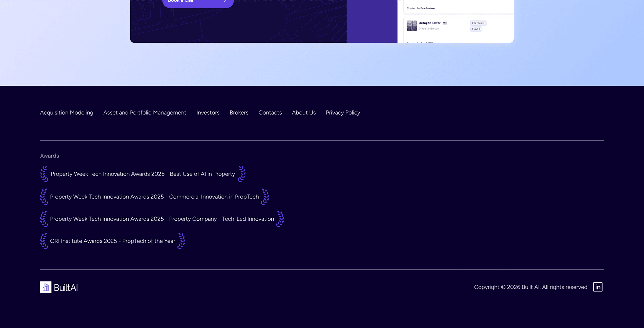Open the Contacts page link
644x328 pixels.
(x=270, y=113)
